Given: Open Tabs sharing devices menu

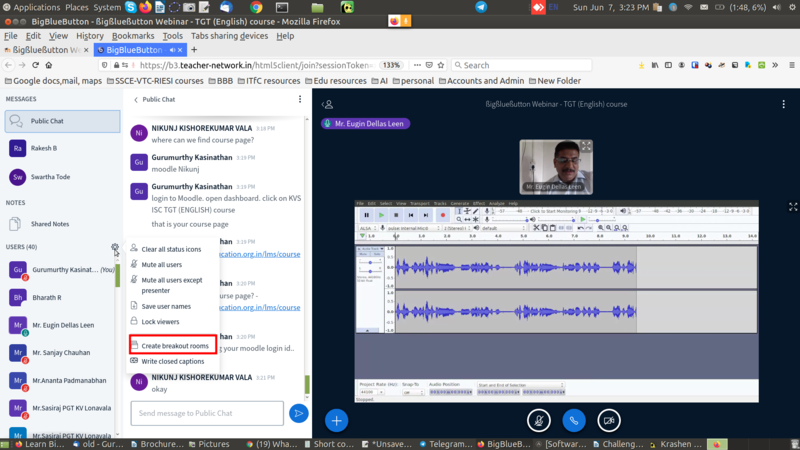Looking at the screenshot, I should [x=229, y=36].
